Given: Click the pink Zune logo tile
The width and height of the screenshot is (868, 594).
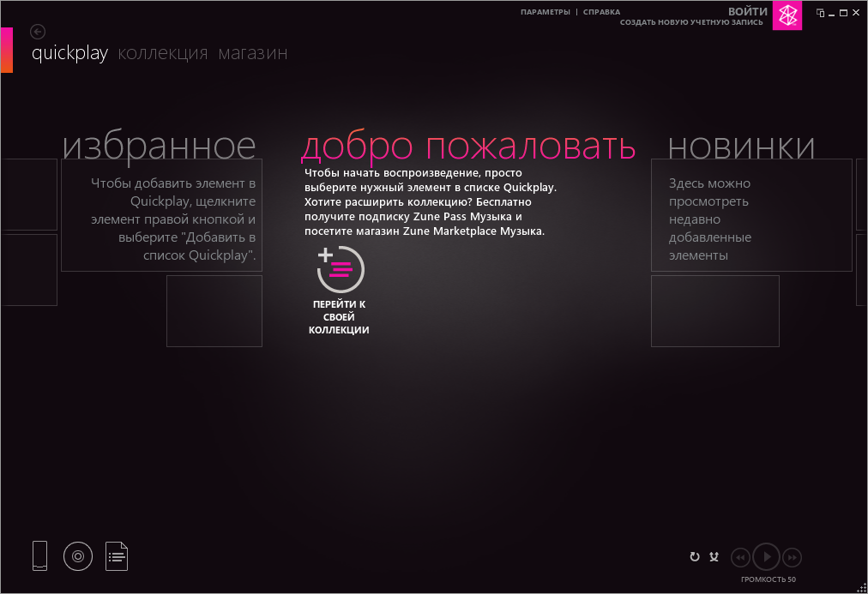Looking at the screenshot, I should [x=787, y=15].
